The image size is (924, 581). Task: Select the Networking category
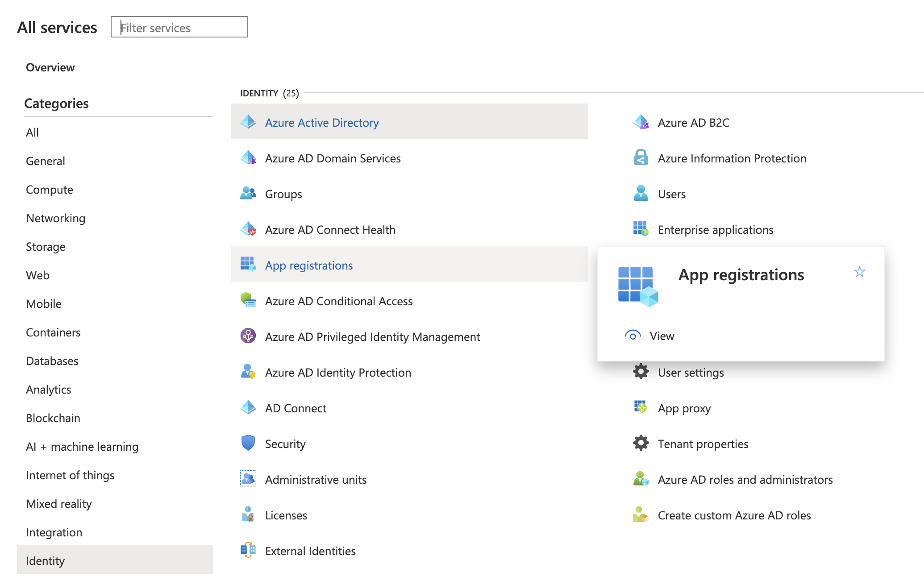pos(55,218)
